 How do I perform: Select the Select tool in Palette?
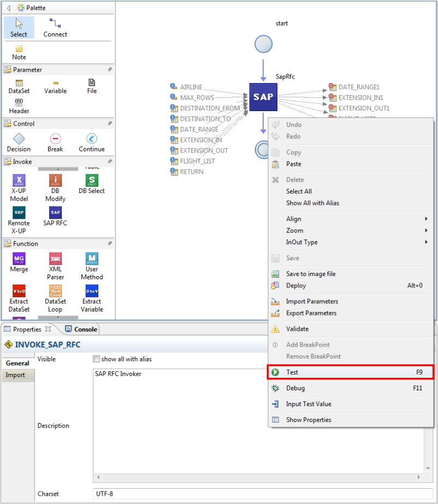pyautogui.click(x=19, y=28)
